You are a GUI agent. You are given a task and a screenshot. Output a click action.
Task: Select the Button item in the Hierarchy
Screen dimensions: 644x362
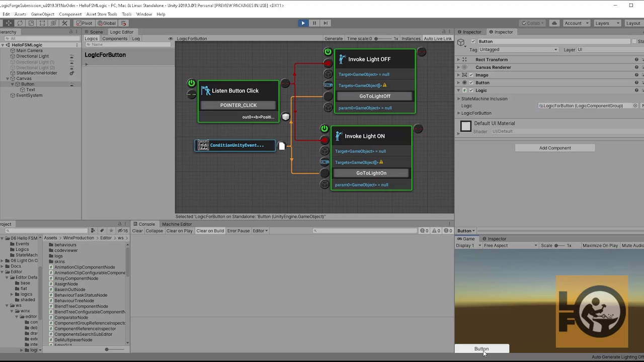click(x=27, y=83)
